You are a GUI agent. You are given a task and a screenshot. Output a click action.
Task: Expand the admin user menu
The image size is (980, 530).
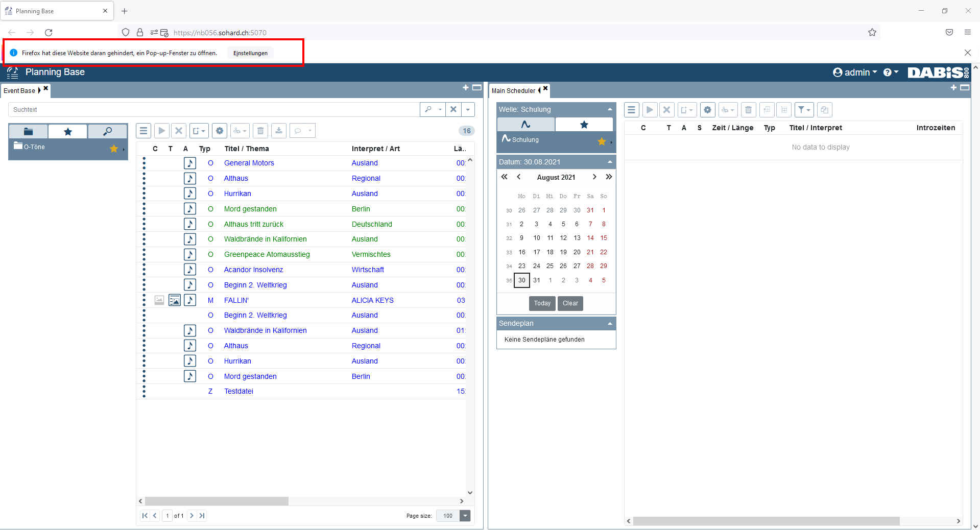(x=855, y=73)
